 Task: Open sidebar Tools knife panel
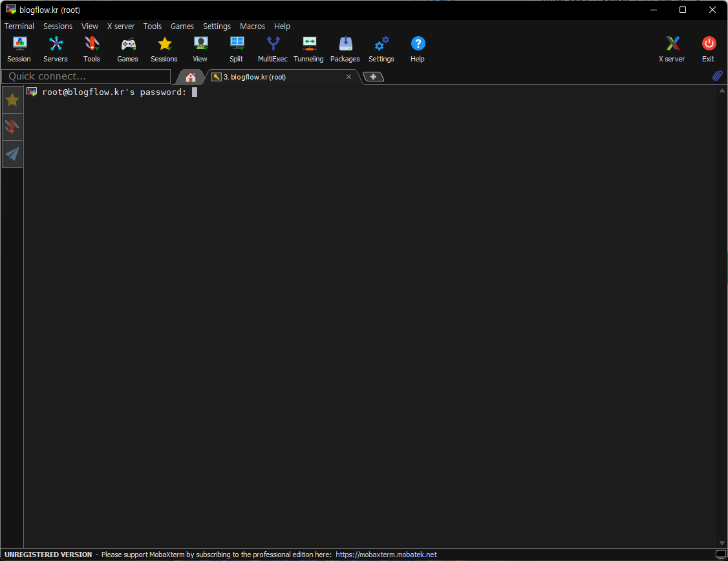tap(12, 127)
